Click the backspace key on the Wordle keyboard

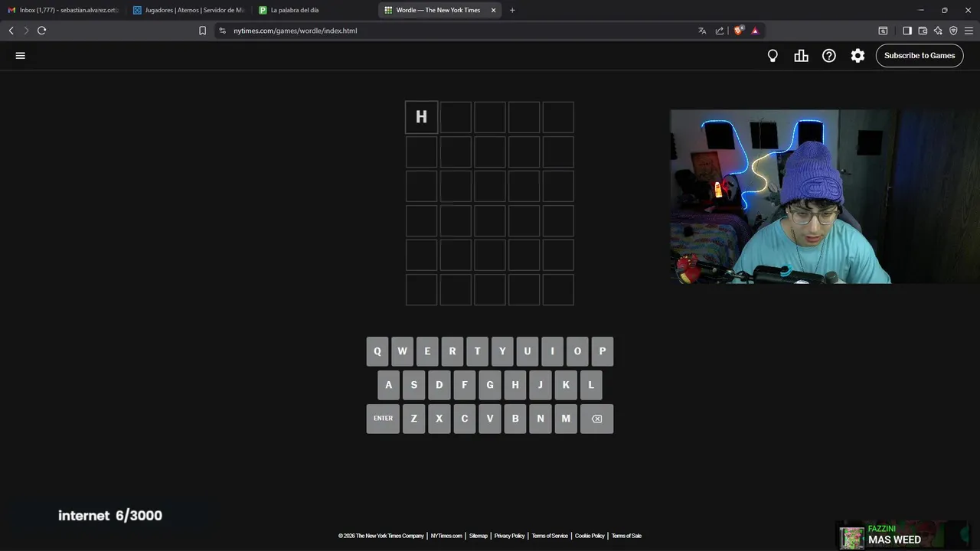point(596,419)
